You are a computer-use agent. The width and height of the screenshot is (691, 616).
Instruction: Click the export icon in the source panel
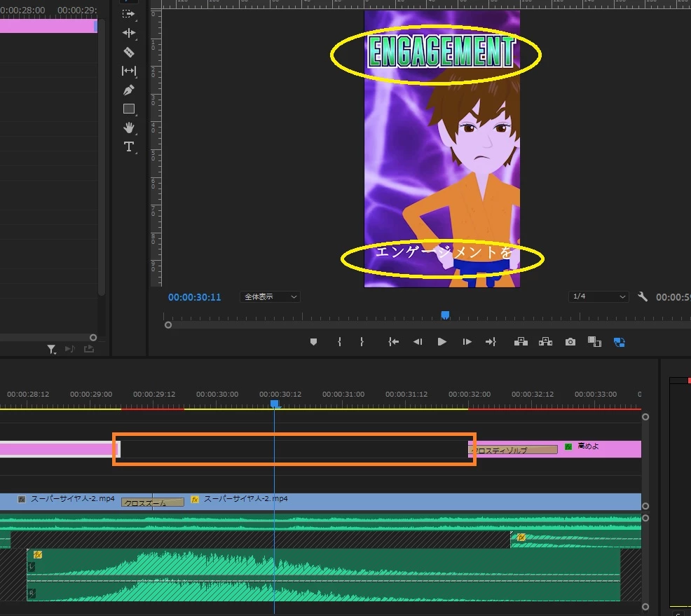coord(89,349)
